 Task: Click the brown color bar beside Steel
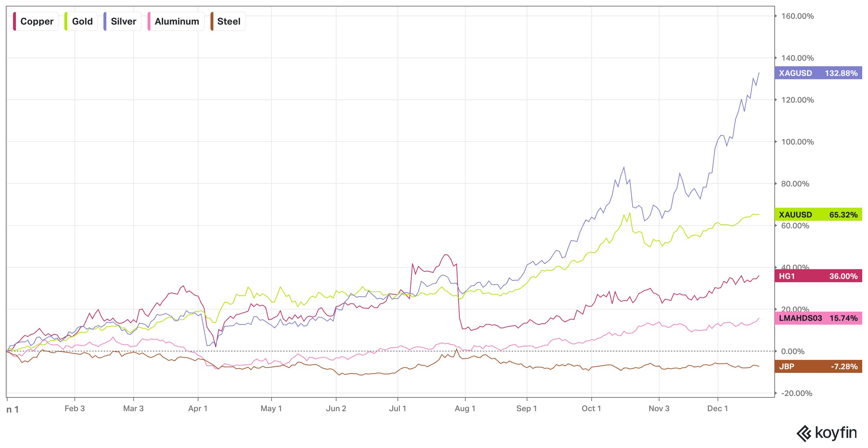pyautogui.click(x=212, y=21)
